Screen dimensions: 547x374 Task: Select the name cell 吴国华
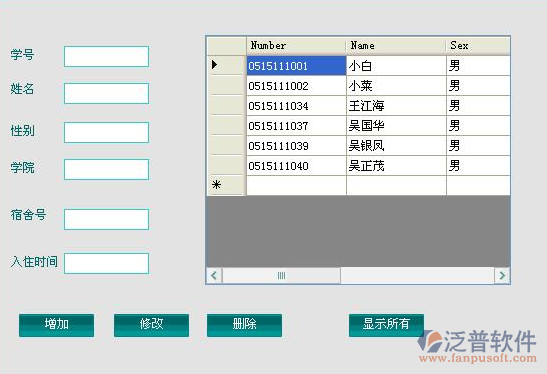396,126
